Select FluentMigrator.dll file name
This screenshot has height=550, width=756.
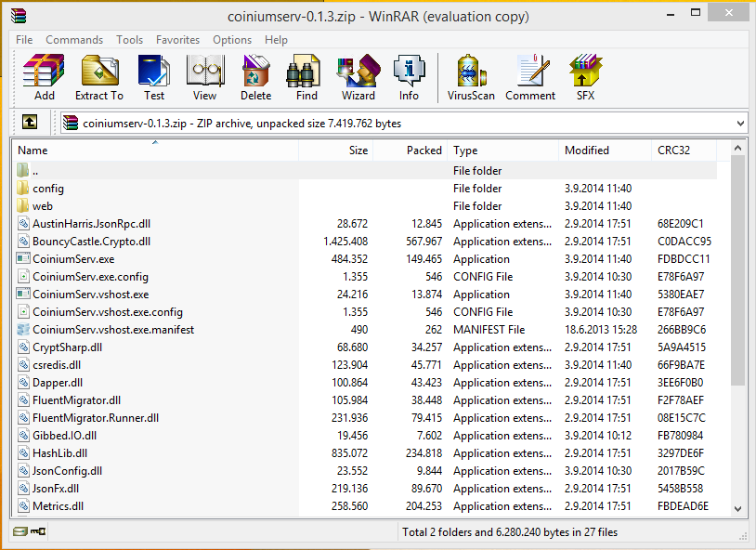[x=77, y=400]
